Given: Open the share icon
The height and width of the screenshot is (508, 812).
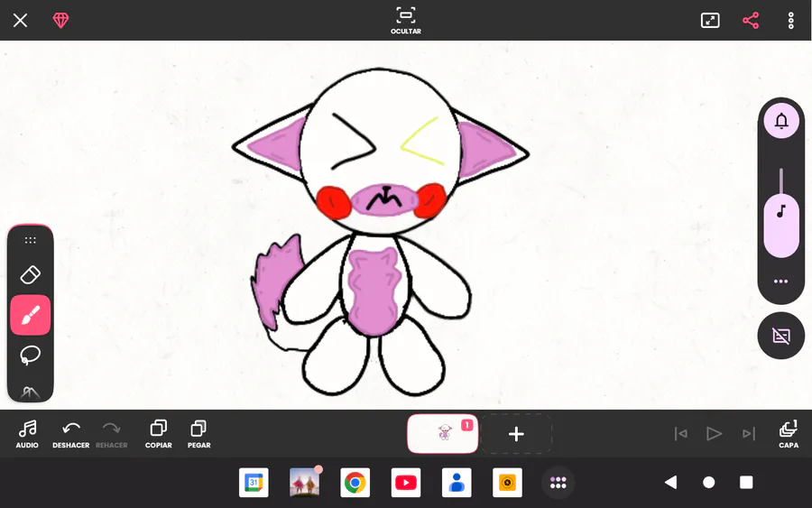Looking at the screenshot, I should coord(751,20).
